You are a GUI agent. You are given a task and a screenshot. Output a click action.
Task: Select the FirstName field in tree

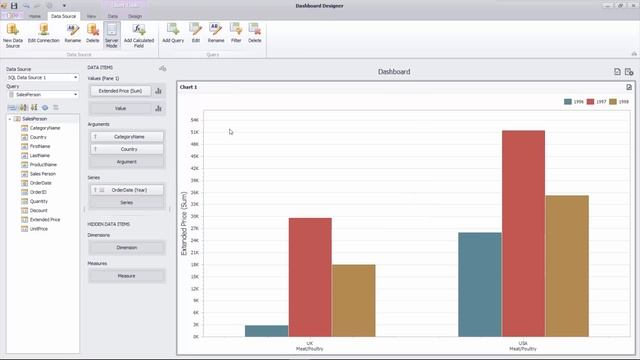coord(40,146)
